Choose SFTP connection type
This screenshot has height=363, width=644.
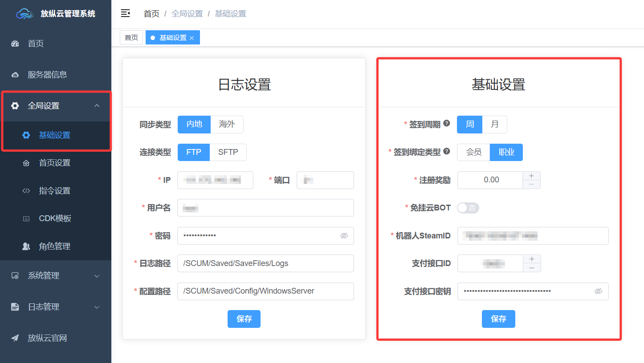tap(228, 152)
